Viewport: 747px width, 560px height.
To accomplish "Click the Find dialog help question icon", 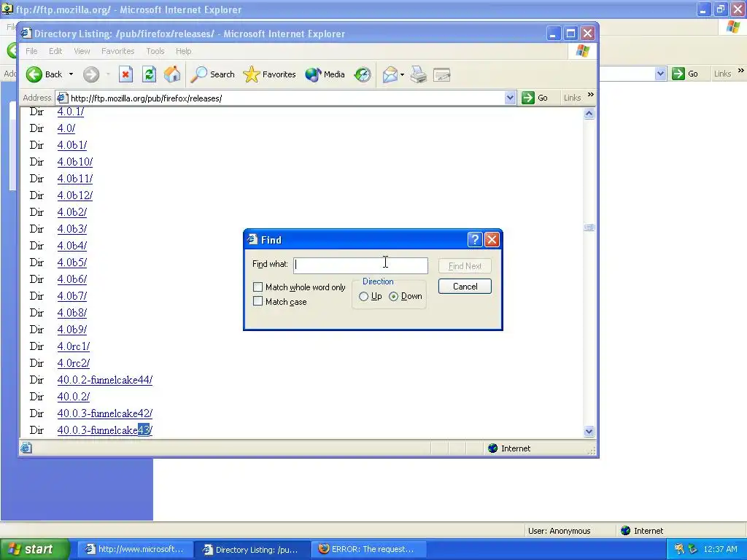I will [475, 239].
